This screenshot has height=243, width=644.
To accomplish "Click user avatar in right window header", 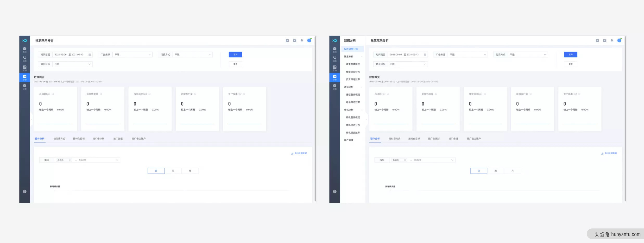I will (619, 40).
